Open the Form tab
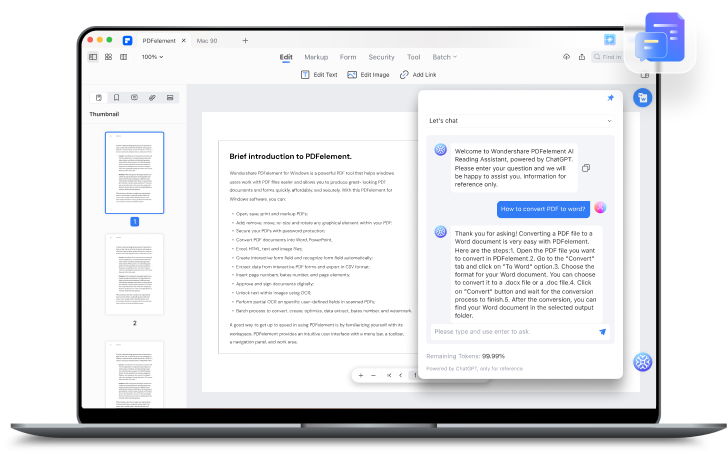Viewport: 727px width, 456px height. click(348, 57)
